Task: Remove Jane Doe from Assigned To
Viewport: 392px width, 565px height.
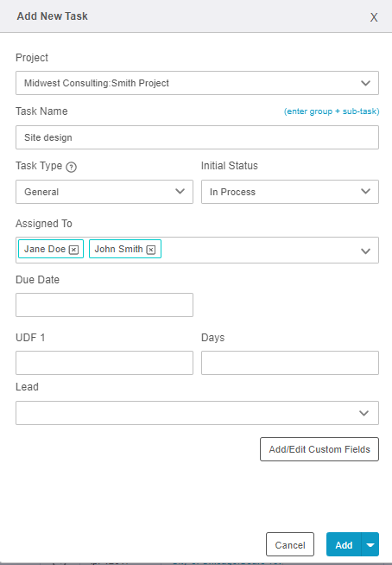Action: 73,250
